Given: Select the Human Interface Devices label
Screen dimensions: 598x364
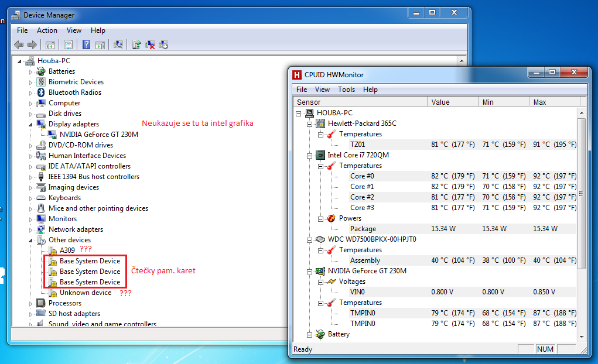Looking at the screenshot, I should (87, 156).
